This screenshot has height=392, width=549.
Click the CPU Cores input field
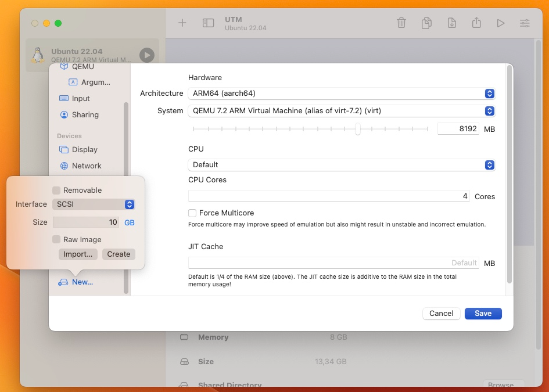tap(329, 196)
